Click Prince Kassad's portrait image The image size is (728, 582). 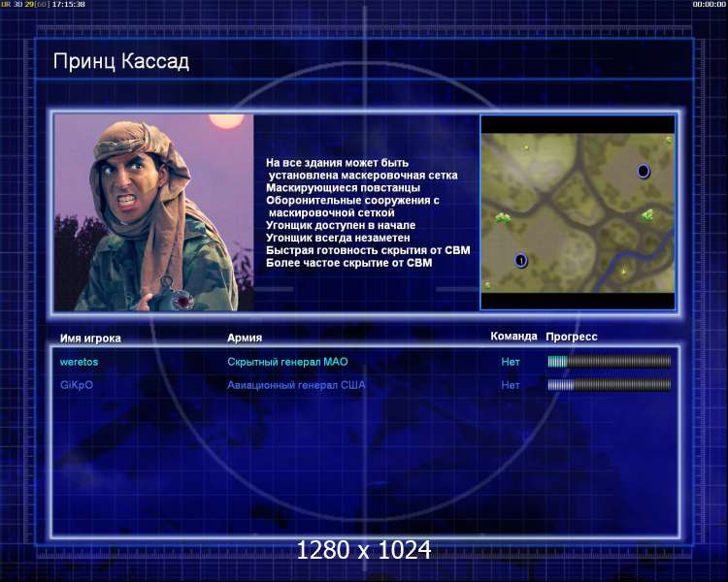153,212
